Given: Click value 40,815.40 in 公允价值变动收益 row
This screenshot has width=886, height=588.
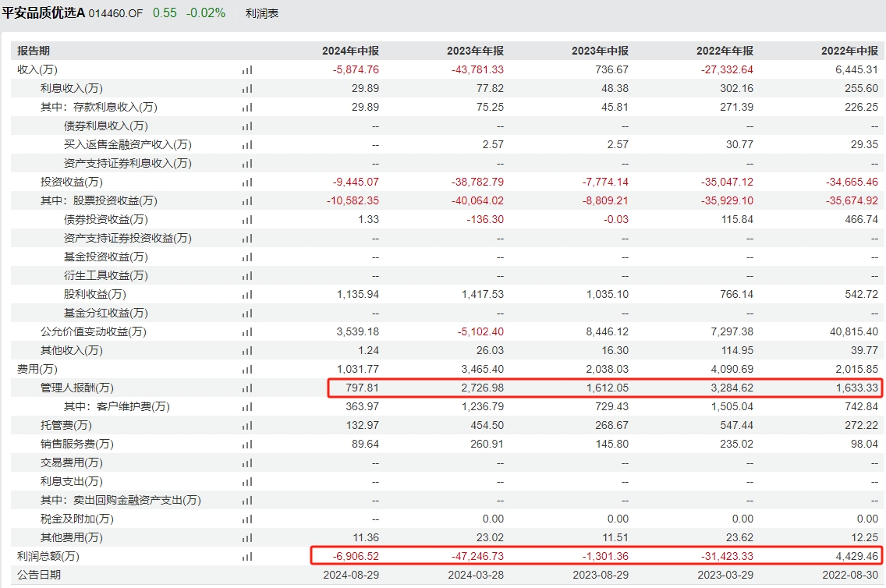Looking at the screenshot, I should (x=854, y=331).
